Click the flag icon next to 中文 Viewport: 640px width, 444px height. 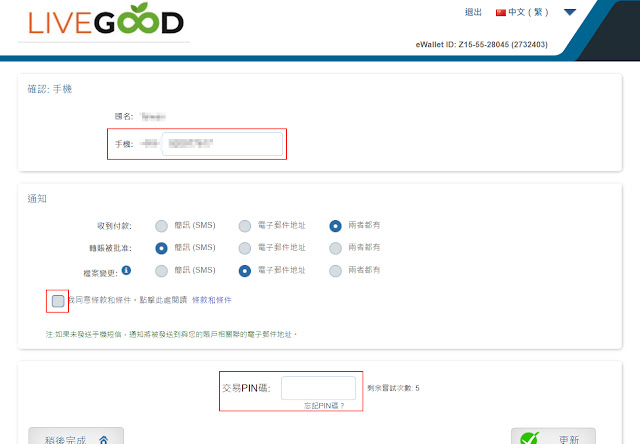click(x=501, y=13)
